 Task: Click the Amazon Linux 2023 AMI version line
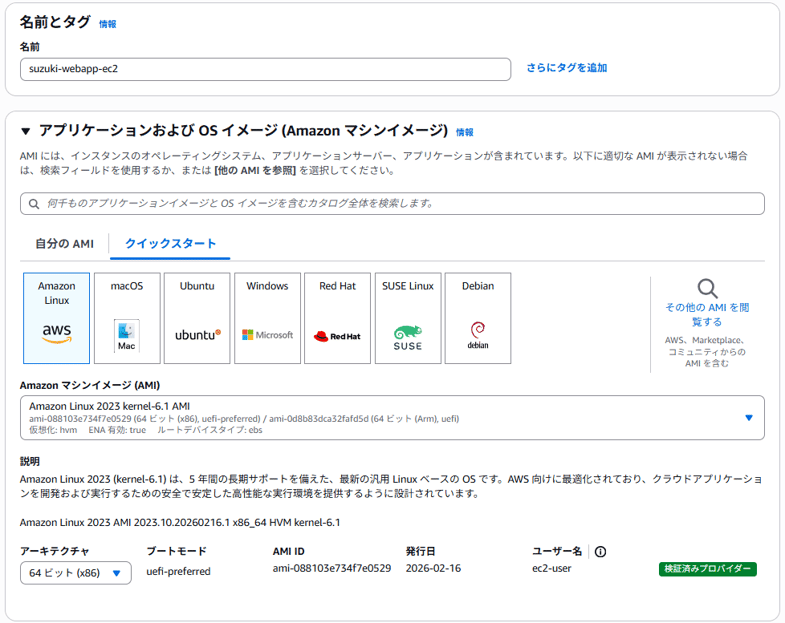tap(180, 522)
